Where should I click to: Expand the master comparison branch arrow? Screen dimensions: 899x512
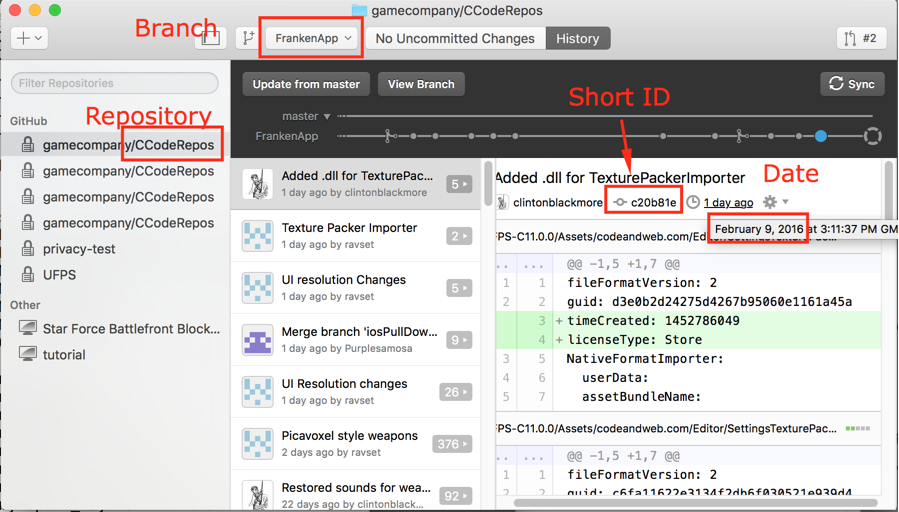point(327,116)
